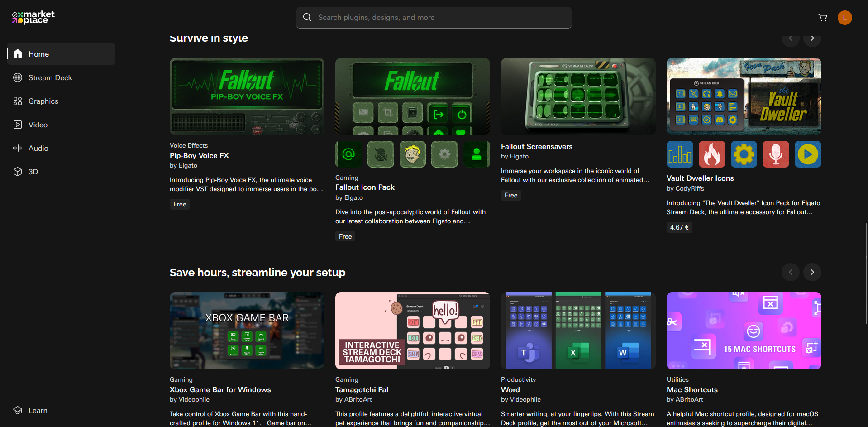Focus the search plugins input field
868x427 pixels.
click(x=434, y=18)
